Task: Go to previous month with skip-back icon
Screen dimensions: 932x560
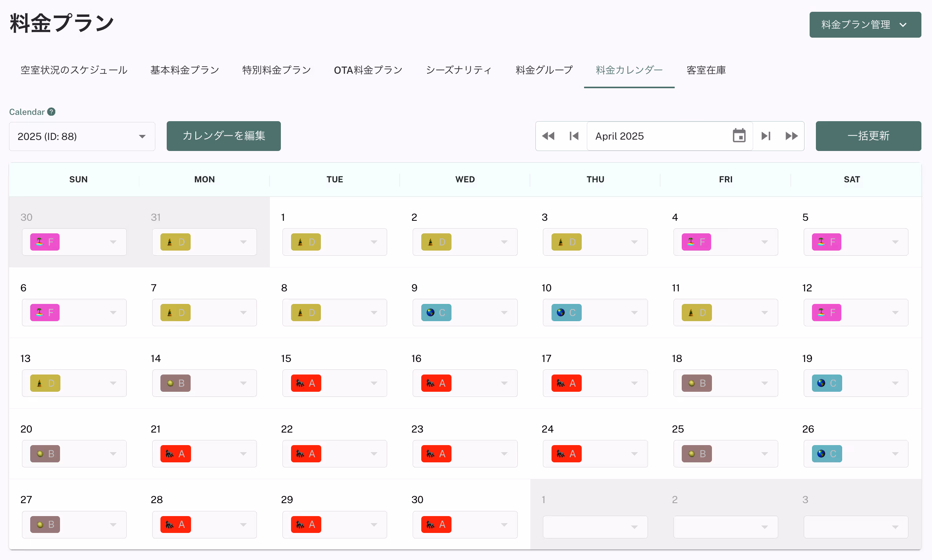Action: coord(574,136)
